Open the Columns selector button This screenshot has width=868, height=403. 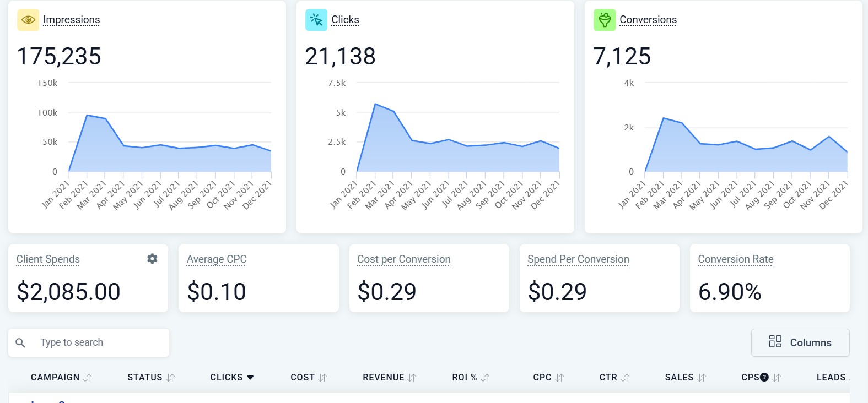point(800,342)
